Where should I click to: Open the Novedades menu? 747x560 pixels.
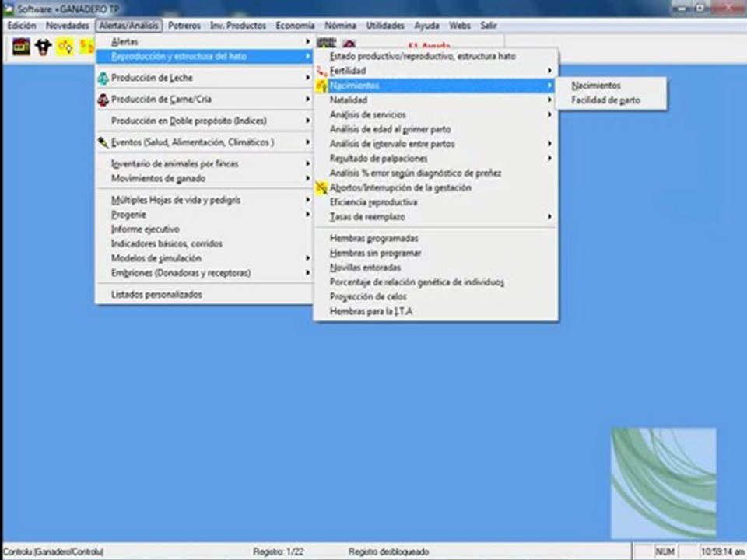67,25
